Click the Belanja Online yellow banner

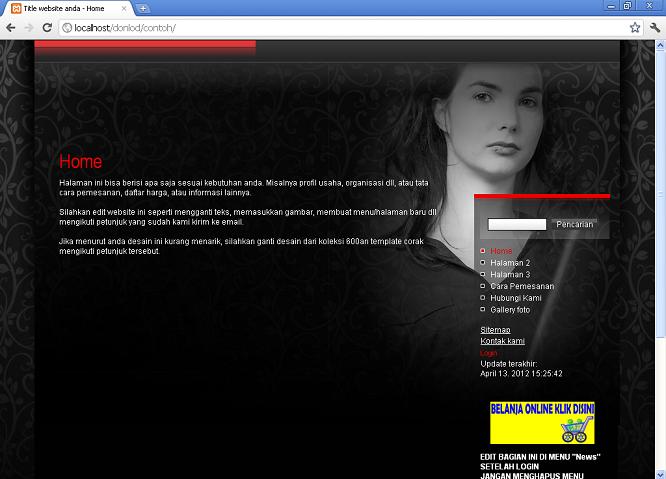tap(542, 423)
